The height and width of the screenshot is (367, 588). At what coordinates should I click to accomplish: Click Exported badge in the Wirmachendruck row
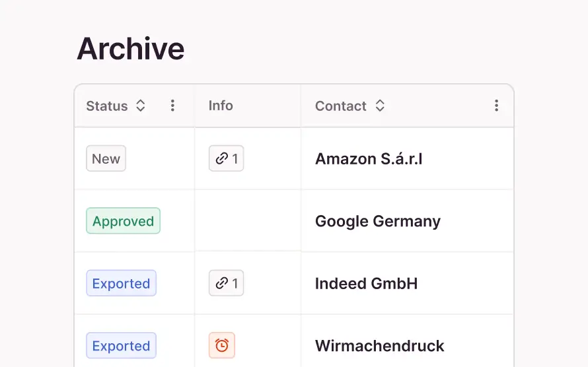click(121, 346)
